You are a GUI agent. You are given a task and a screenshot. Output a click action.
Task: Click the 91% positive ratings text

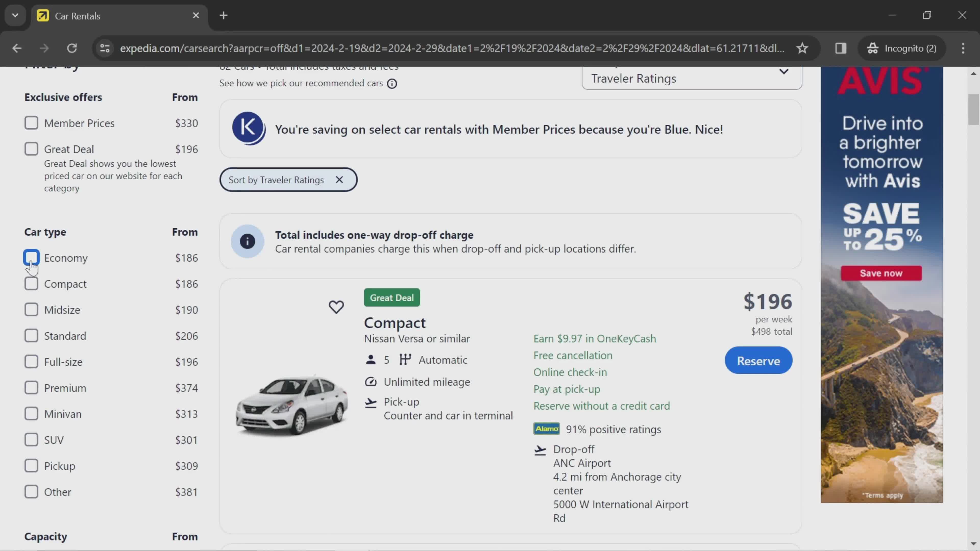click(x=613, y=429)
